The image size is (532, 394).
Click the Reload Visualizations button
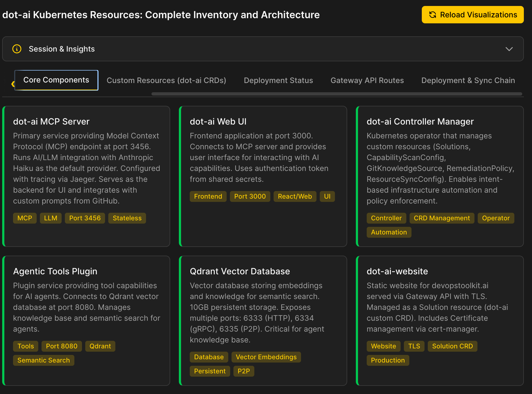coord(472,15)
